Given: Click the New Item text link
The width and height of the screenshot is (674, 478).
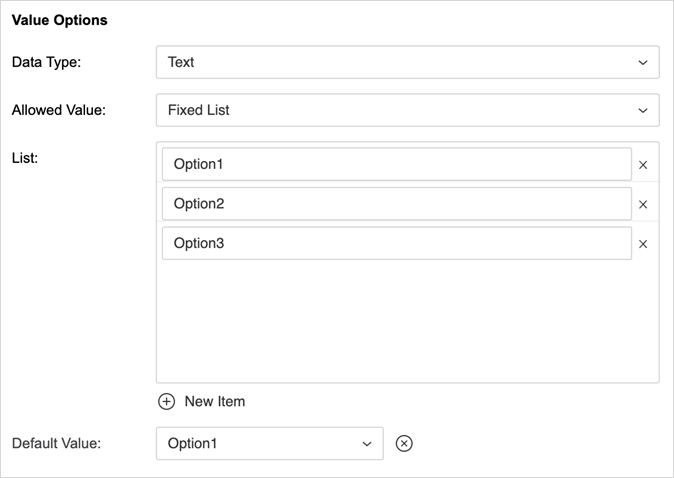Looking at the screenshot, I should point(215,402).
